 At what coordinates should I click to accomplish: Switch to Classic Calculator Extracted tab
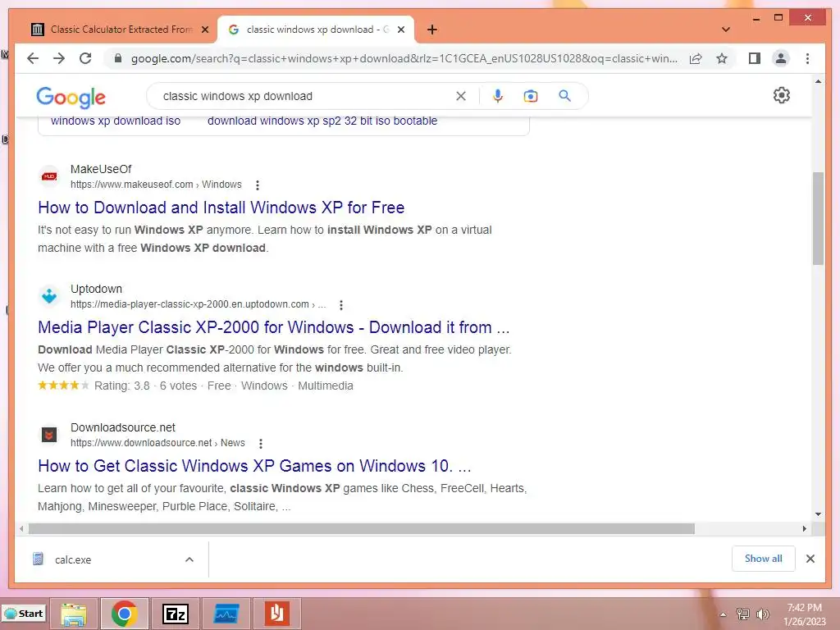point(120,30)
